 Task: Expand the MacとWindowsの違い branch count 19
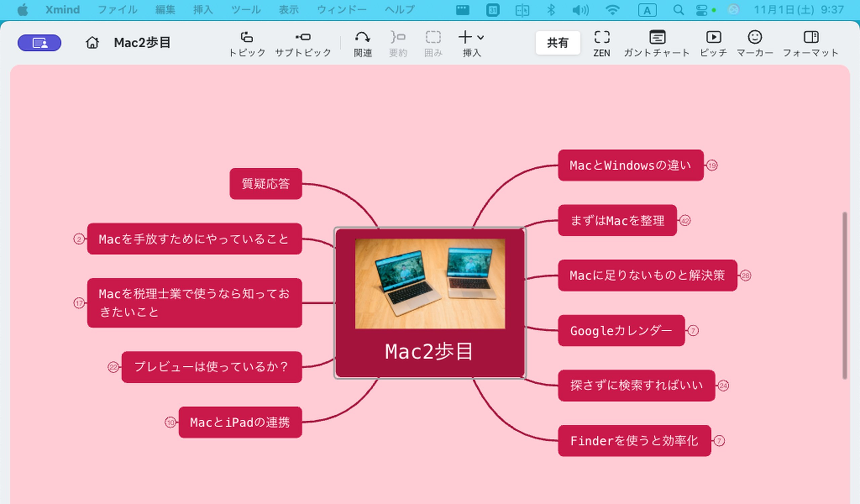coord(712,166)
